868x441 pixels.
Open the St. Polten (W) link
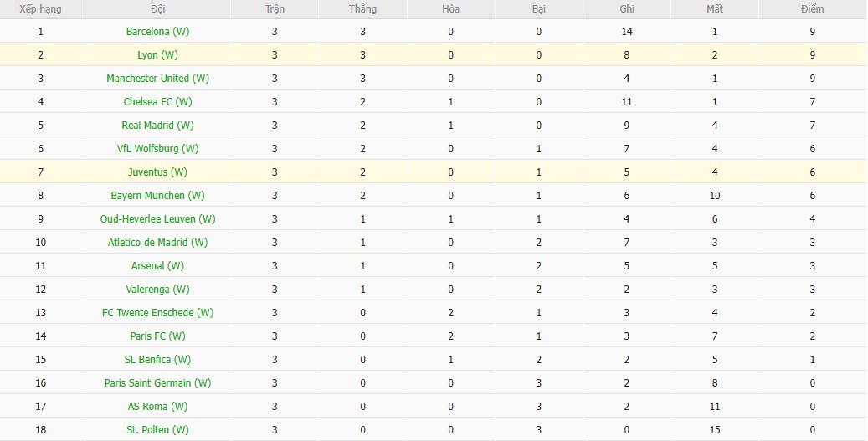click(x=157, y=430)
